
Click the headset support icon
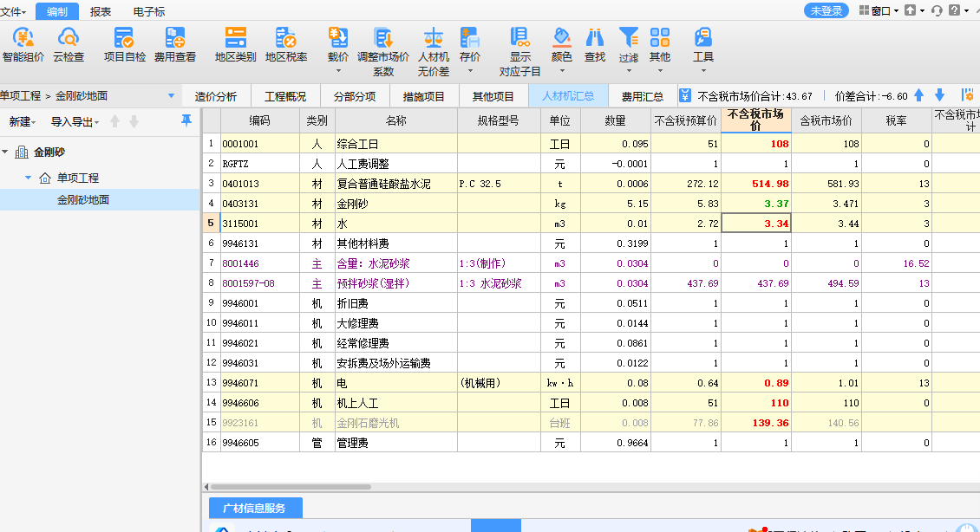937,10
